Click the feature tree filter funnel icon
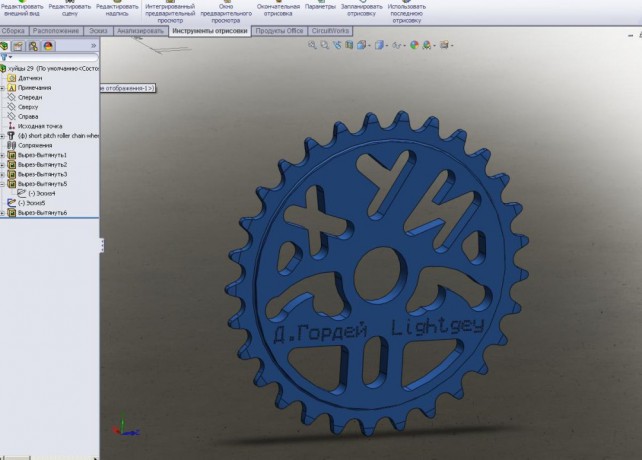This screenshot has width=642, height=460. point(4,58)
